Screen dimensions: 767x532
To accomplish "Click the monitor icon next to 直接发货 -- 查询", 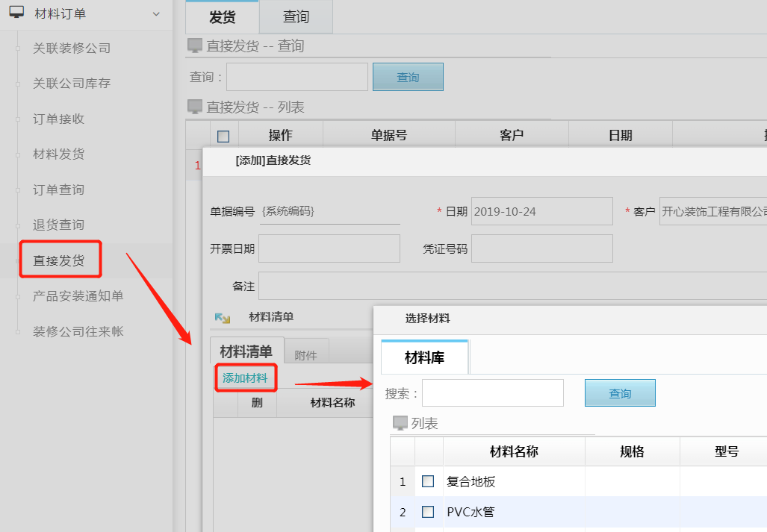I will [195, 46].
